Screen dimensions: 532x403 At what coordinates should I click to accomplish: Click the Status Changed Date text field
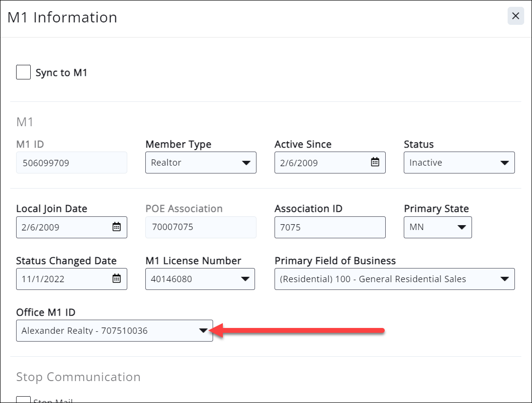pyautogui.click(x=61, y=279)
